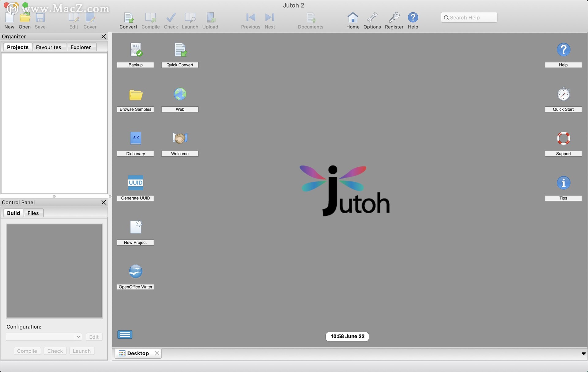Click the Quick Convert label button
588x372 pixels.
180,65
